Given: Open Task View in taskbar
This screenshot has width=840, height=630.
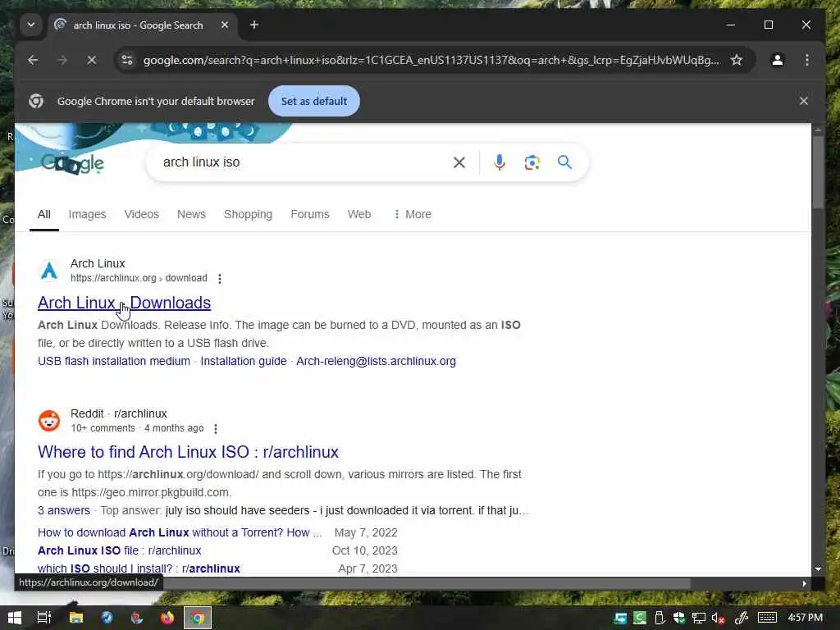Looking at the screenshot, I should click(44, 618).
